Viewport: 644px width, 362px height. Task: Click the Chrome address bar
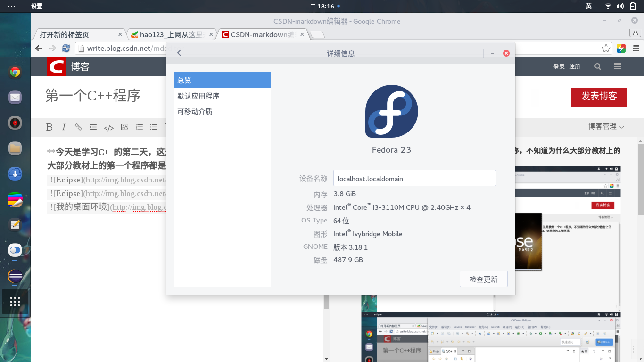342,48
